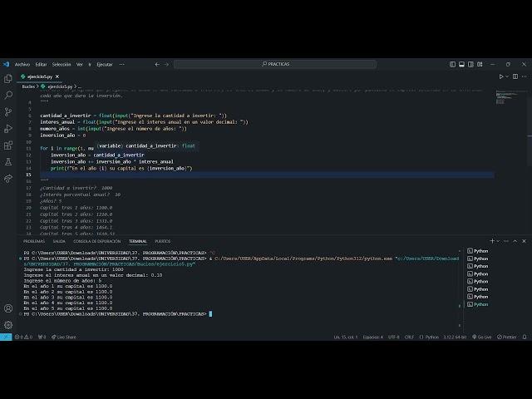Switch to the PROBLEMAS panel tab

click(x=34, y=241)
